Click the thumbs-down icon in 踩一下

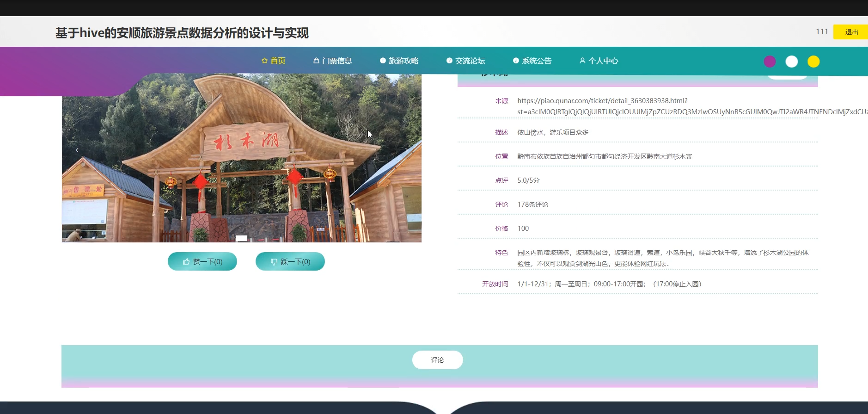(x=274, y=262)
